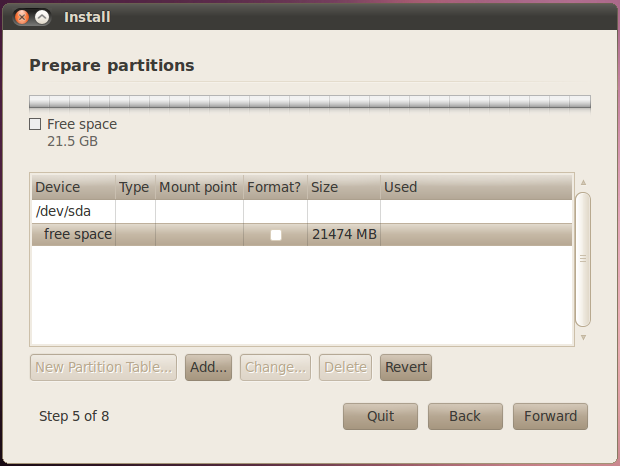This screenshot has width=620, height=466.
Task: Quit the installer
Action: [x=380, y=416]
